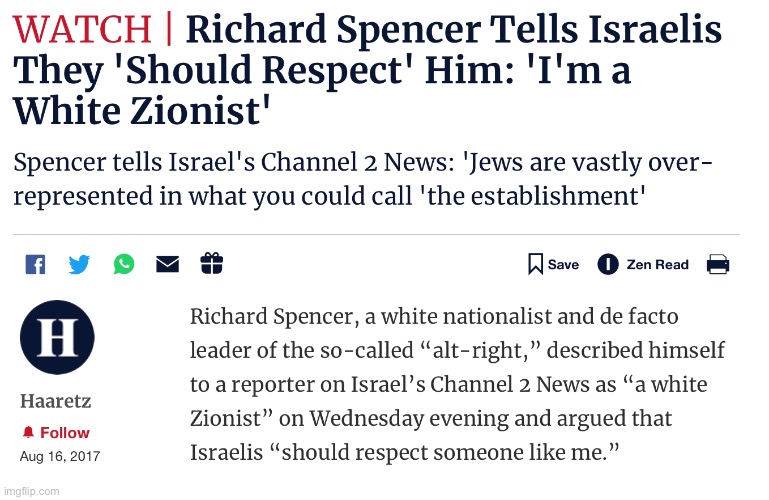
Task: Share the article on Facebook
Action: tap(35, 265)
